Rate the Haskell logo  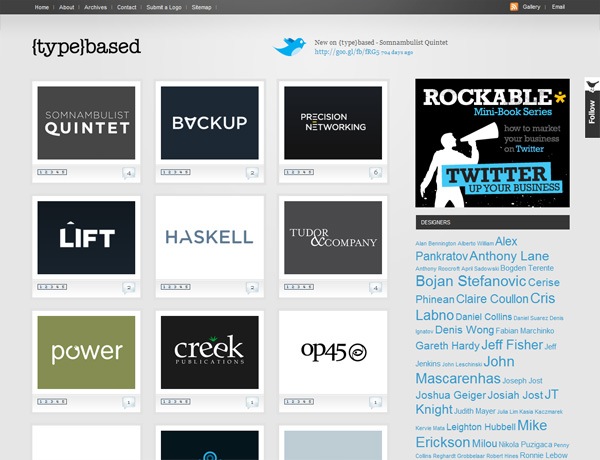[176, 287]
